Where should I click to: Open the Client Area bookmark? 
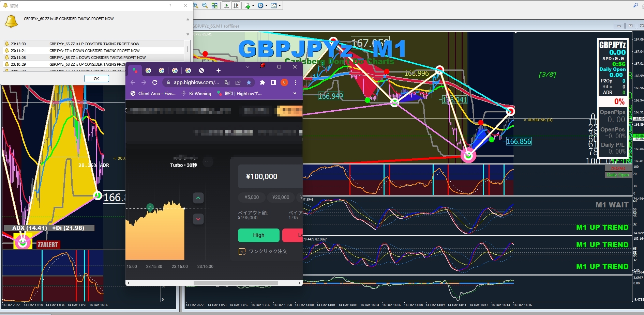153,93
